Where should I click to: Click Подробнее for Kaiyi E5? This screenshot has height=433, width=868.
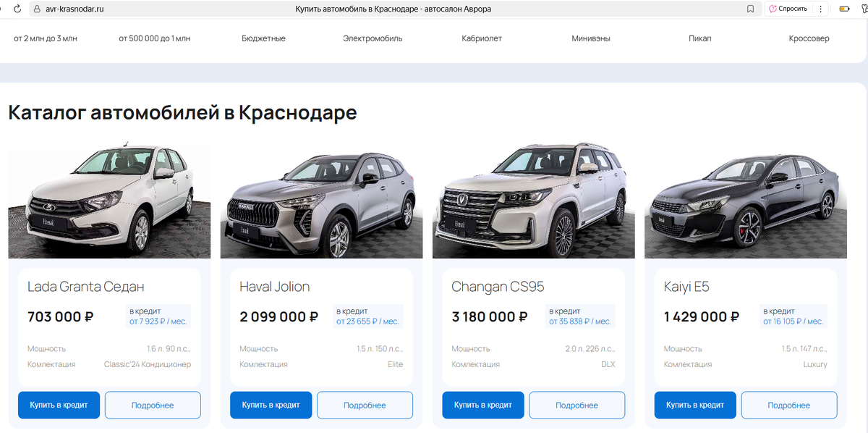(789, 405)
